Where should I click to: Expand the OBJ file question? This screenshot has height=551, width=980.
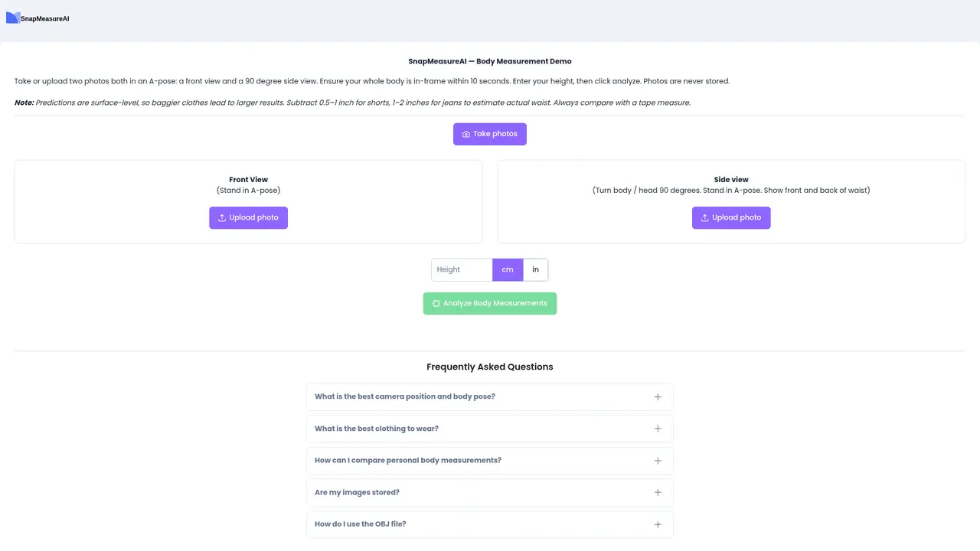(x=490, y=524)
